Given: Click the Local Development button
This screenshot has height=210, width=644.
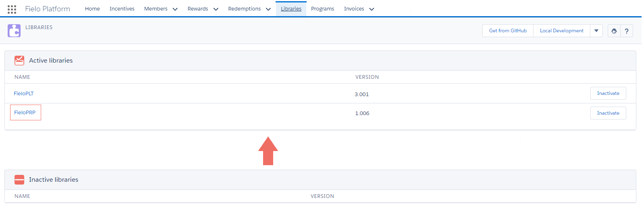Looking at the screenshot, I should [x=562, y=31].
